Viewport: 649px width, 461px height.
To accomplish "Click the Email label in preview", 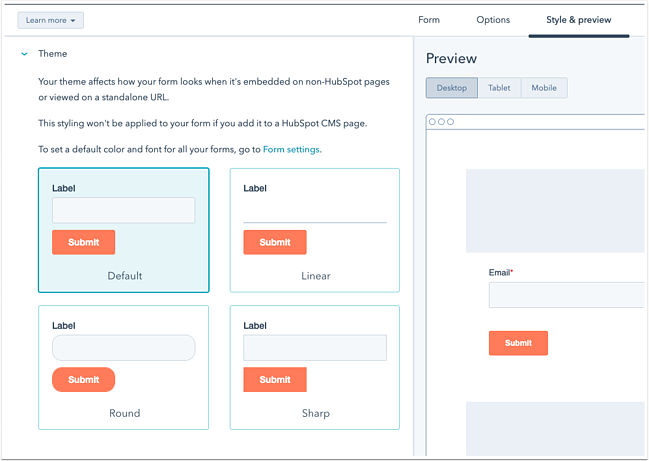I will tap(499, 273).
